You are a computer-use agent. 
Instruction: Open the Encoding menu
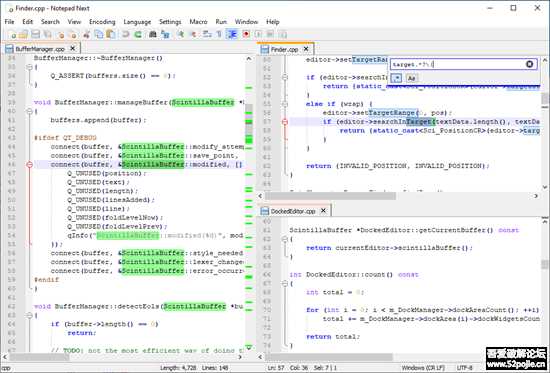(102, 22)
